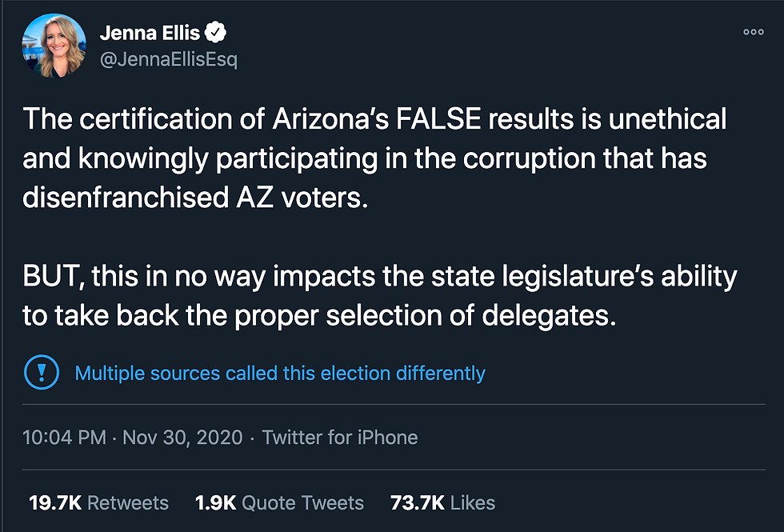Image resolution: width=784 pixels, height=532 pixels.
Task: View the 73.7K likes count
Action: coord(417,502)
